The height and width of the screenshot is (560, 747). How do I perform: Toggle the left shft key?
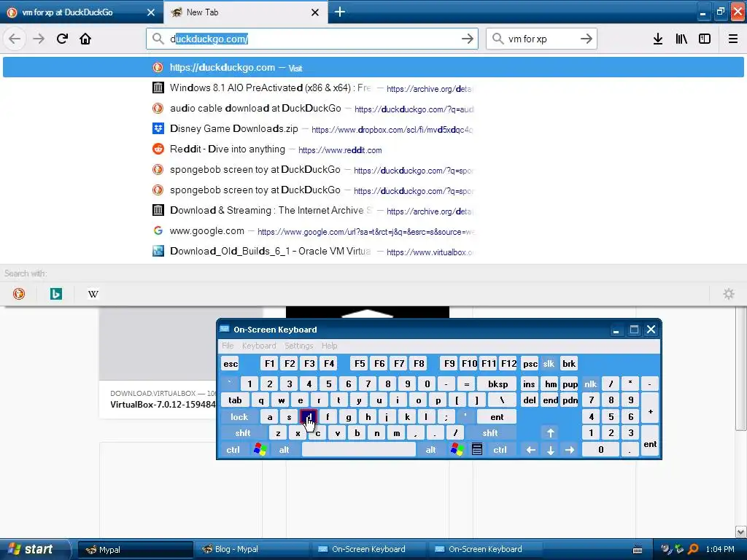[x=242, y=433]
